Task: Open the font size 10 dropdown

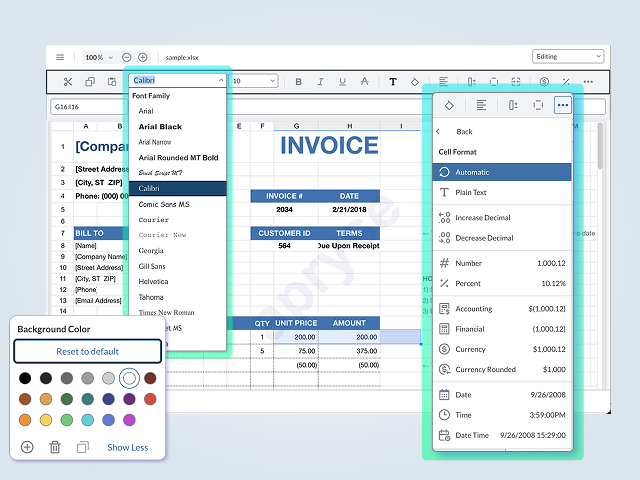Action: point(253,81)
